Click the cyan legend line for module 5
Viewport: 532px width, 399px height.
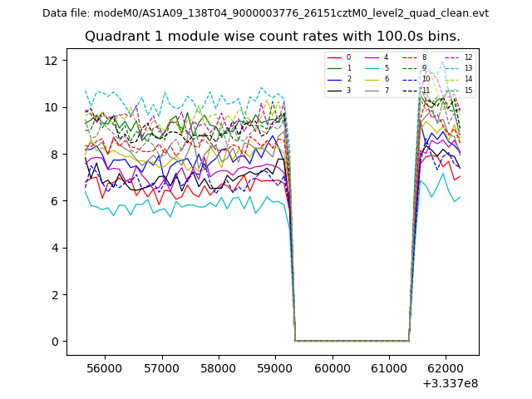tap(372, 68)
